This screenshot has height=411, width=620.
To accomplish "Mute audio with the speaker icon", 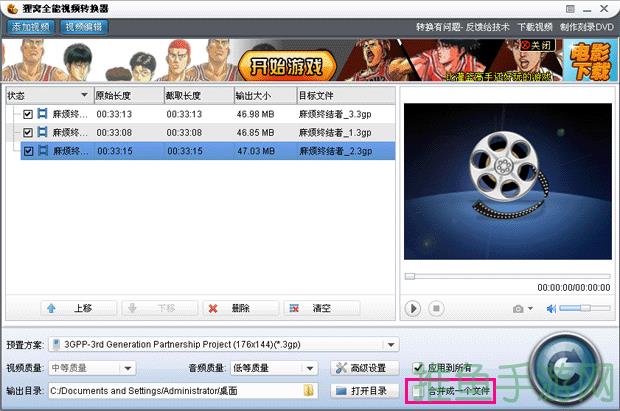I will [548, 309].
